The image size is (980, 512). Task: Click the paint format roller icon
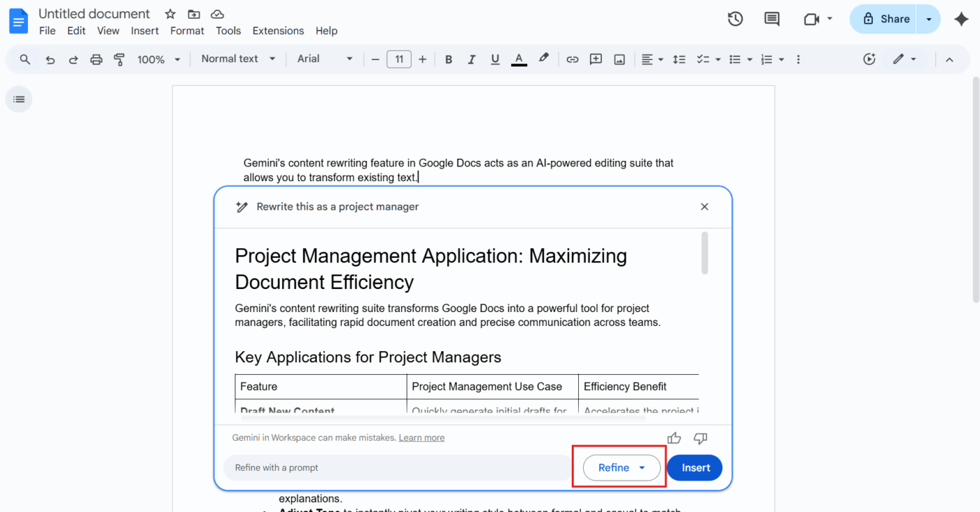[119, 59]
